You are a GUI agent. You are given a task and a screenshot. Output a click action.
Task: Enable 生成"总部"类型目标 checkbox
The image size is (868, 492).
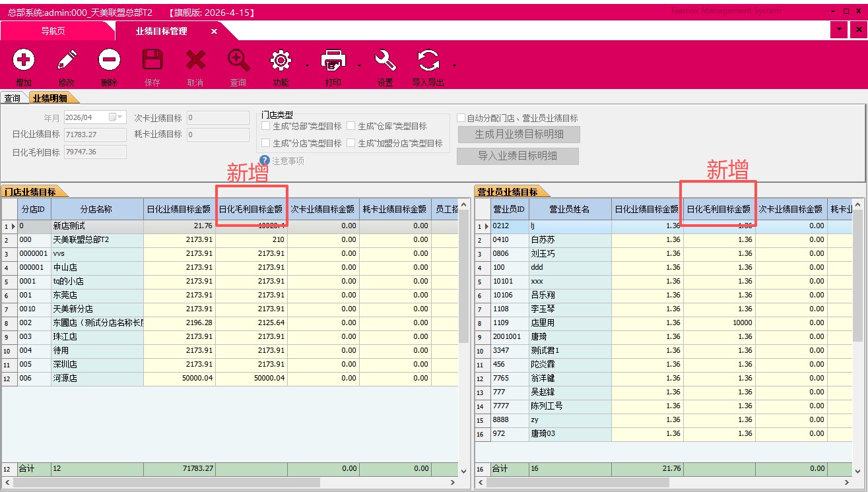coord(266,126)
